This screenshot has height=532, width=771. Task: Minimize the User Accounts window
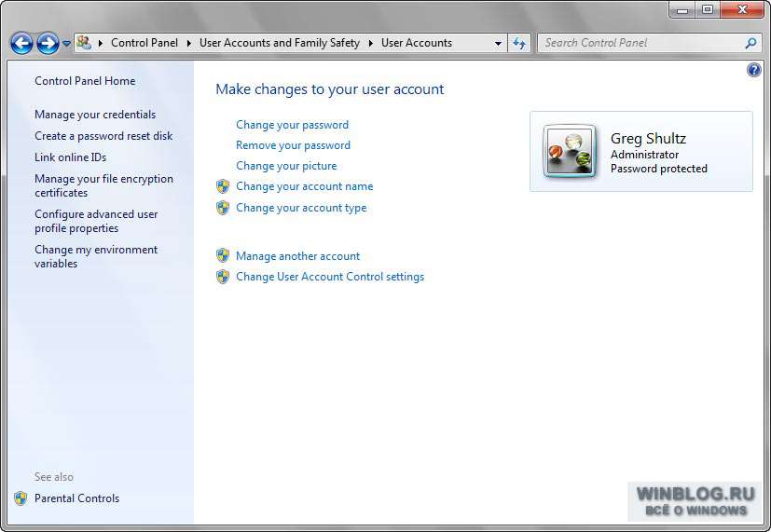tap(682, 10)
